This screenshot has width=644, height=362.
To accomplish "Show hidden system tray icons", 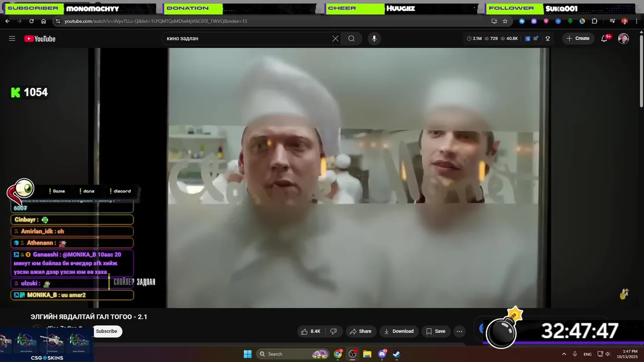I will tap(563, 354).
